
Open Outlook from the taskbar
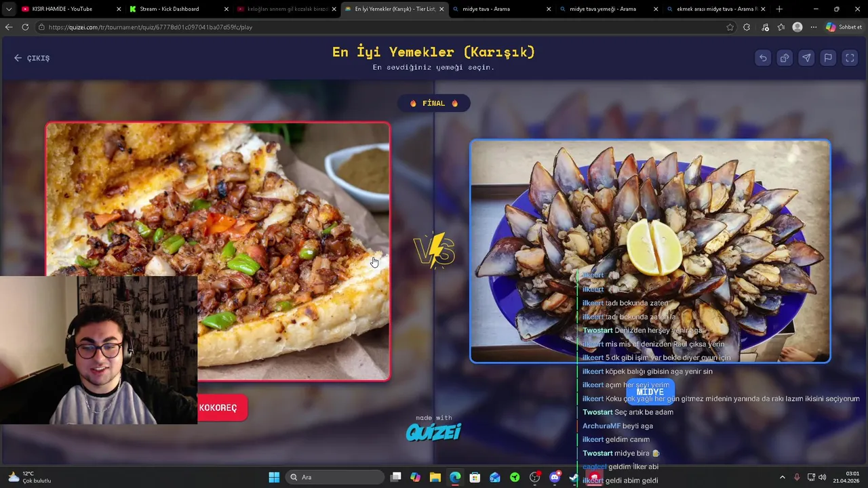point(495,477)
